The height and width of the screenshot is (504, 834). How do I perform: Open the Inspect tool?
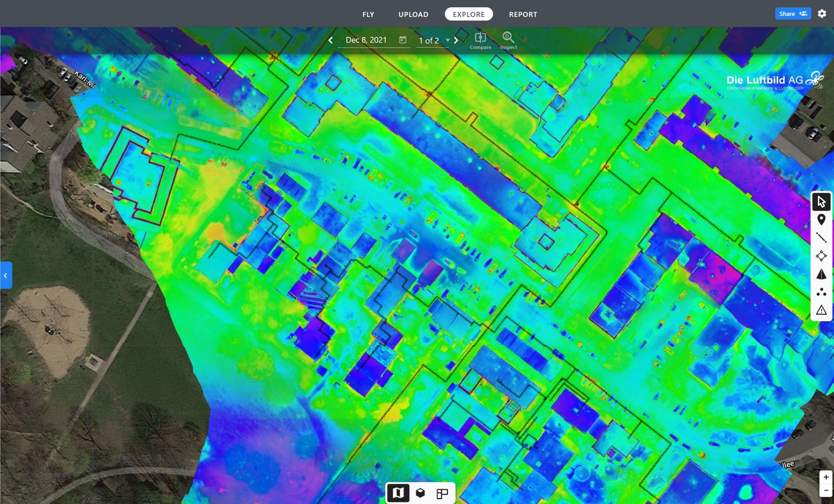[508, 40]
